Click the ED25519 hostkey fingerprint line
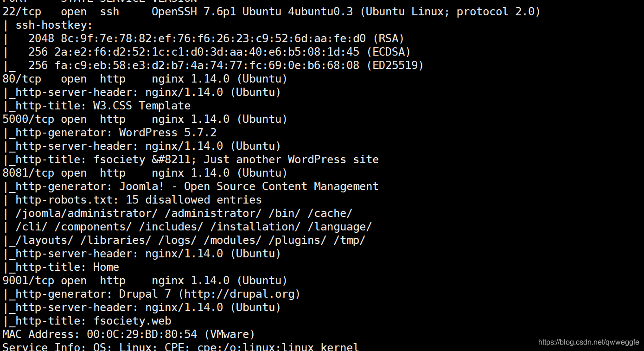The width and height of the screenshot is (644, 351). (x=213, y=65)
